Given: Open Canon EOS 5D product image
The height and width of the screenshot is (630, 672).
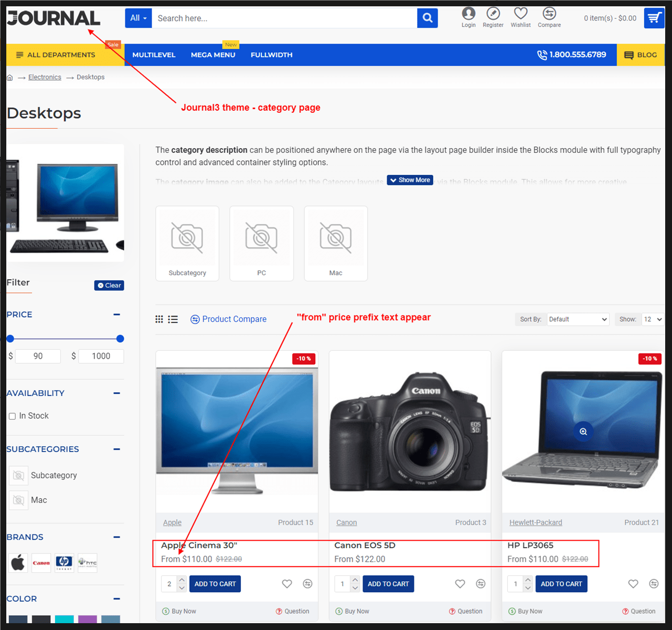Looking at the screenshot, I should point(410,432).
